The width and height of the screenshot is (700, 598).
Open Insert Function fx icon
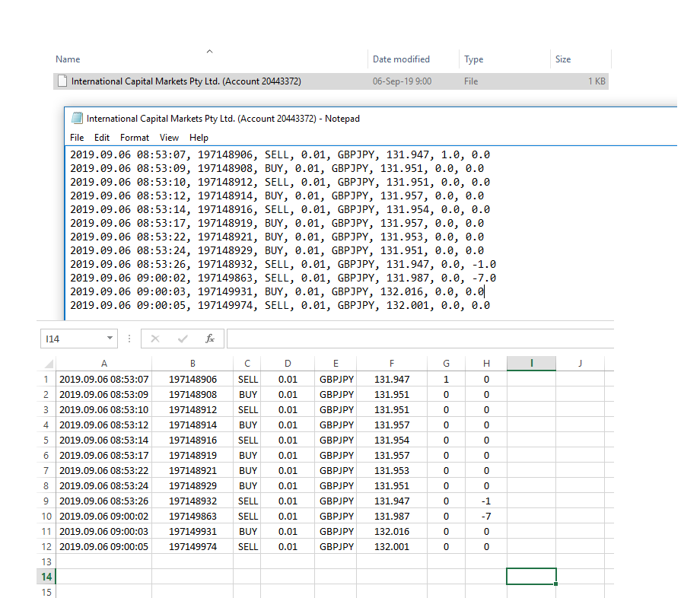tap(210, 339)
